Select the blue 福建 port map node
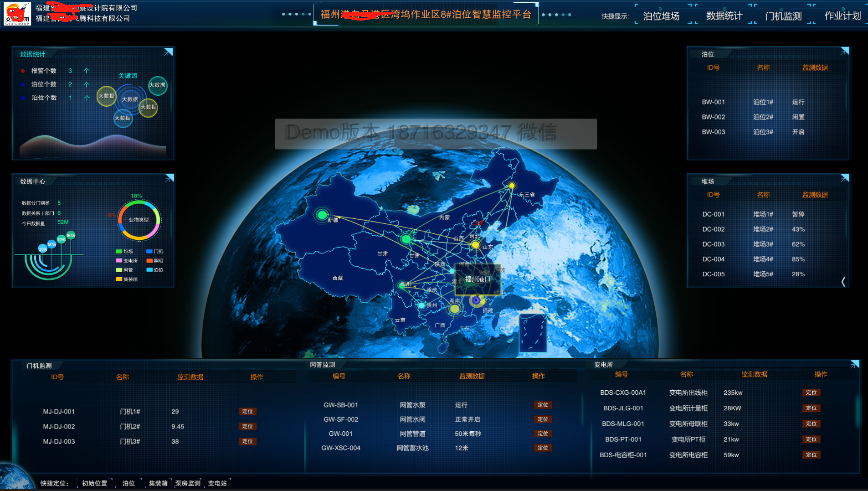This screenshot has width=868, height=491. (476, 300)
